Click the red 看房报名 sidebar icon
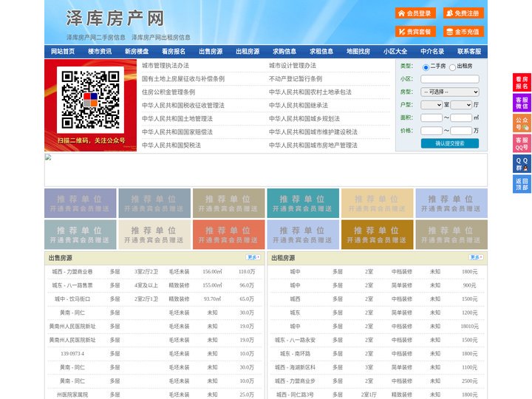The height and width of the screenshot is (399, 532). click(522, 83)
